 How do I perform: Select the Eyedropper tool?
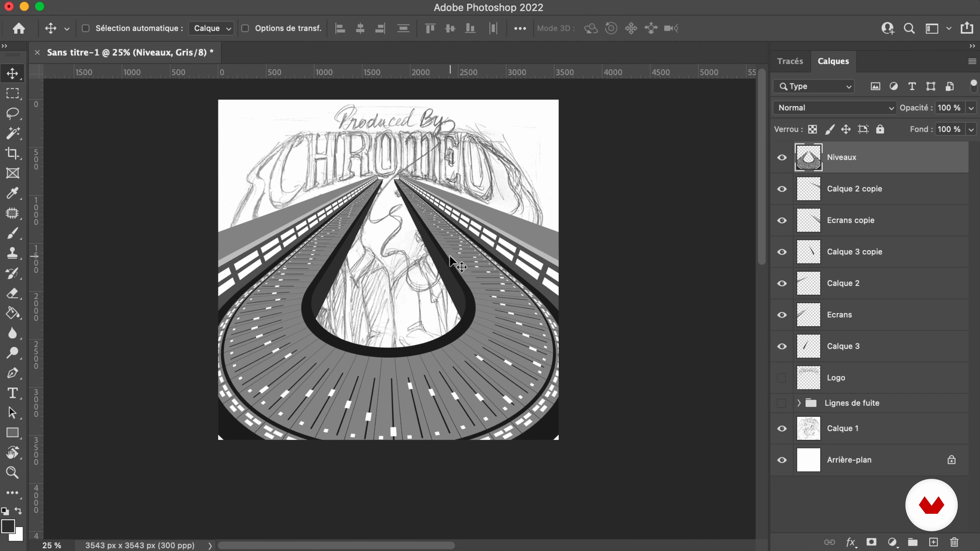[13, 193]
